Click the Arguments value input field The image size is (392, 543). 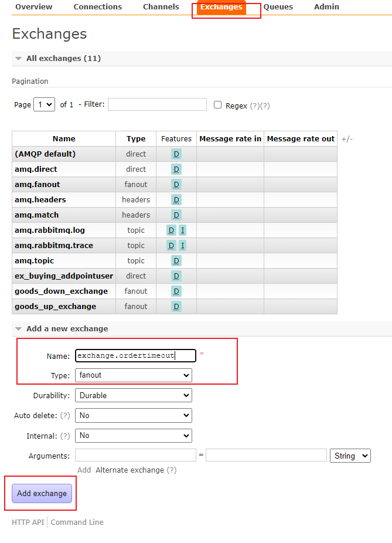[x=266, y=455]
